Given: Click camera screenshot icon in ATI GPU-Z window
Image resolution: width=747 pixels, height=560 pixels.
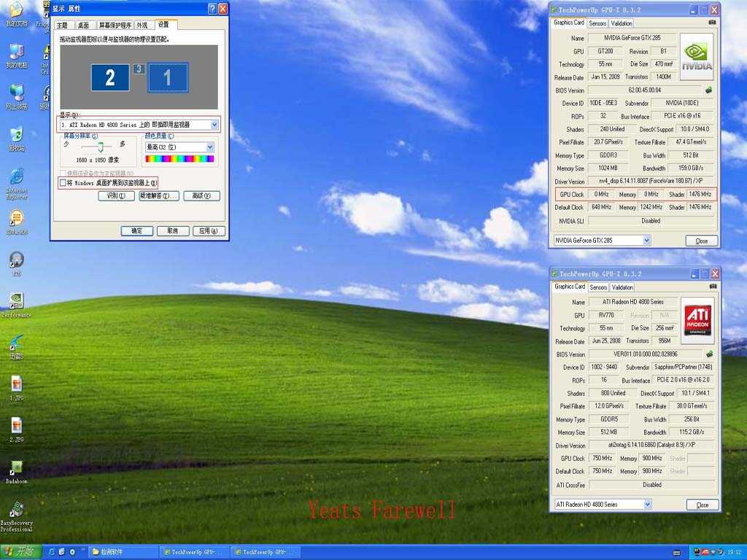Looking at the screenshot, I should coord(713,287).
